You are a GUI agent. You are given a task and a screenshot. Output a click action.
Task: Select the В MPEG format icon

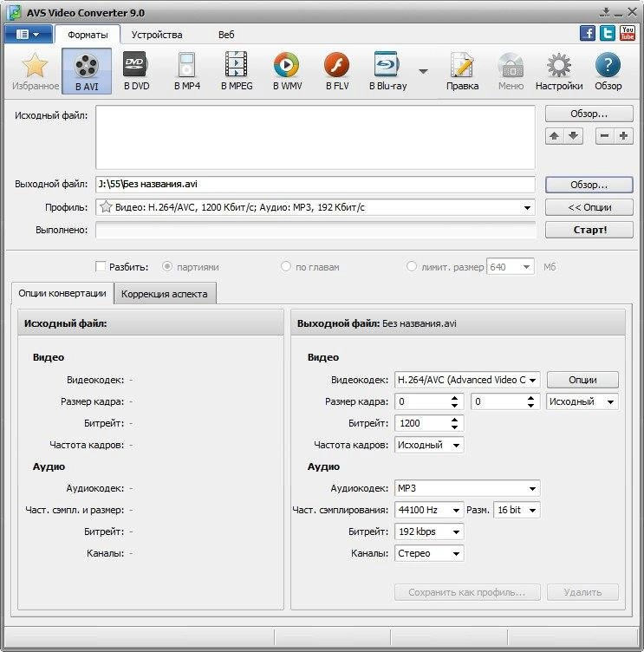[x=237, y=71]
